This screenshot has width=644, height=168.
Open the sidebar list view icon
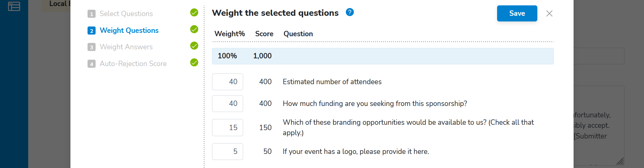pos(14,6)
